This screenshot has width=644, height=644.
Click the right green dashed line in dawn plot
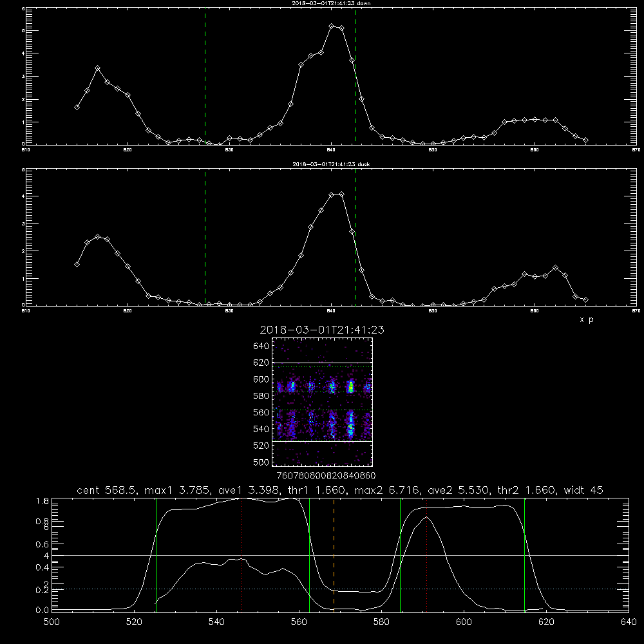point(355,77)
